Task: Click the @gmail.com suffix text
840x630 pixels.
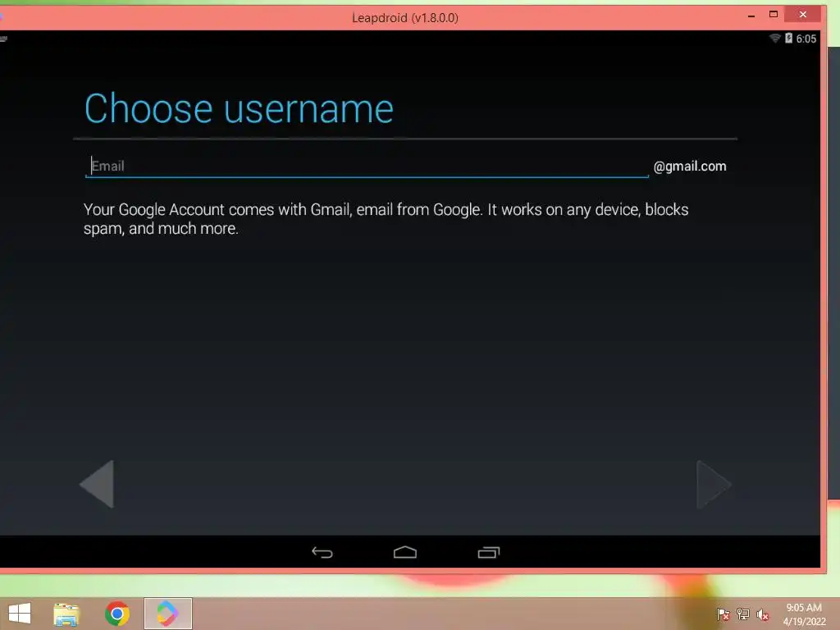Action: pyautogui.click(x=690, y=166)
